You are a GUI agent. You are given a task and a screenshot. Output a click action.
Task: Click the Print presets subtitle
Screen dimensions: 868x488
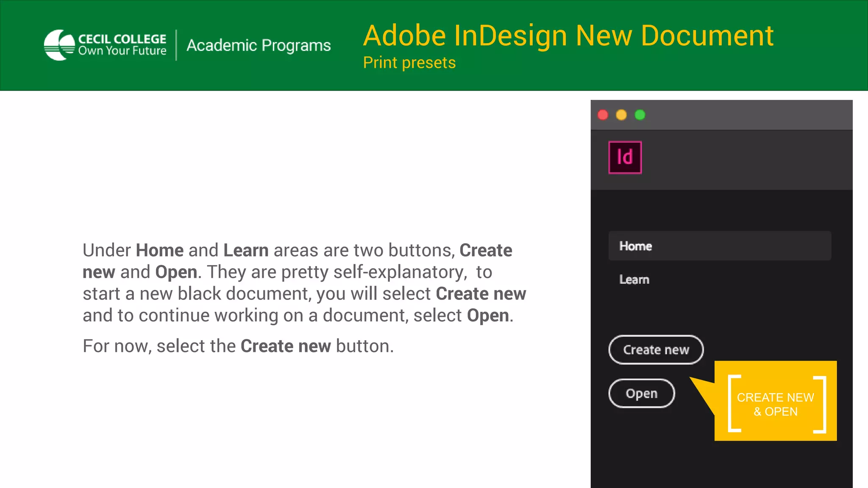click(x=409, y=63)
